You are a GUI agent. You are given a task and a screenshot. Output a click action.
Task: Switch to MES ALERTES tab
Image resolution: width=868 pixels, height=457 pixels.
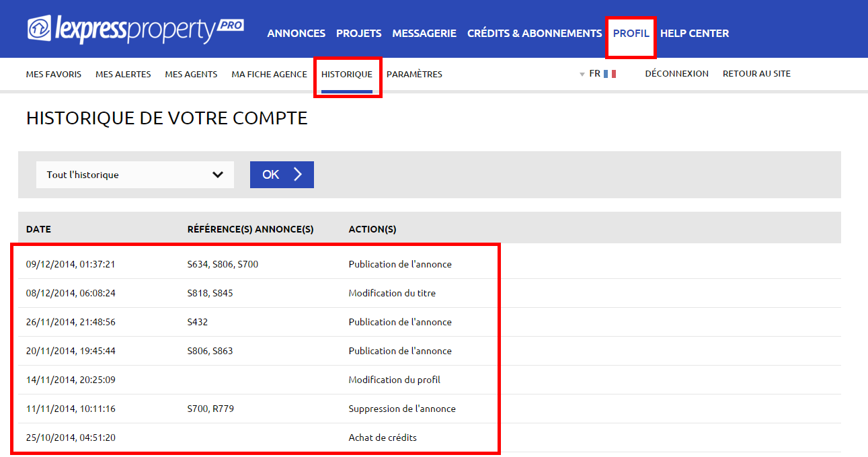(x=123, y=74)
